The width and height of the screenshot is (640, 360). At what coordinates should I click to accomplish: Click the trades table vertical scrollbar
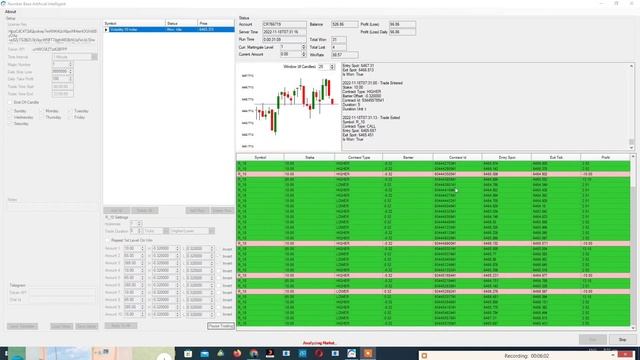pos(633,241)
